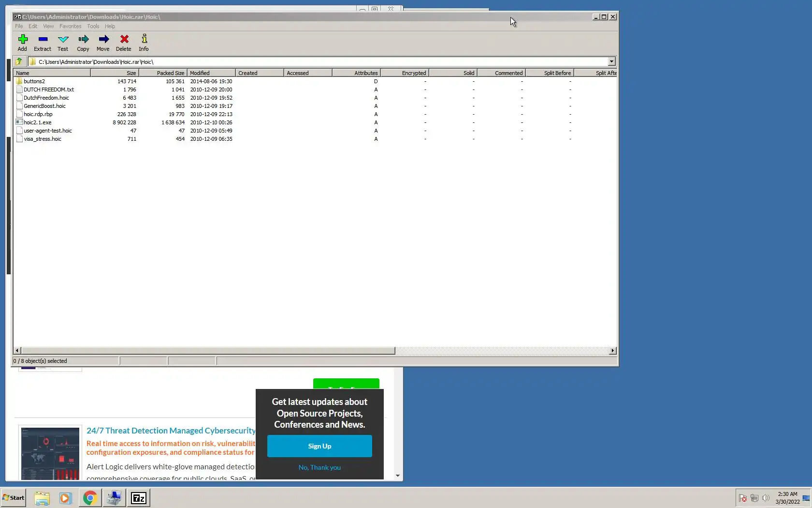The image size is (812, 508).
Task: Open File Explorer from the taskbar
Action: (x=42, y=498)
